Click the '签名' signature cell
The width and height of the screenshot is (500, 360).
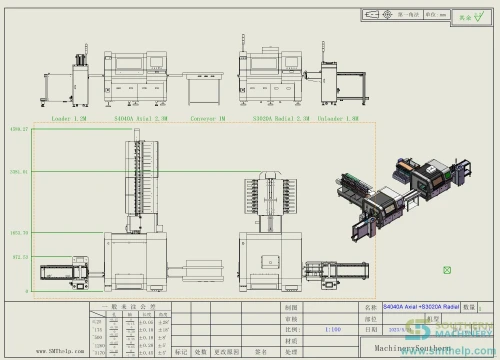261,352
